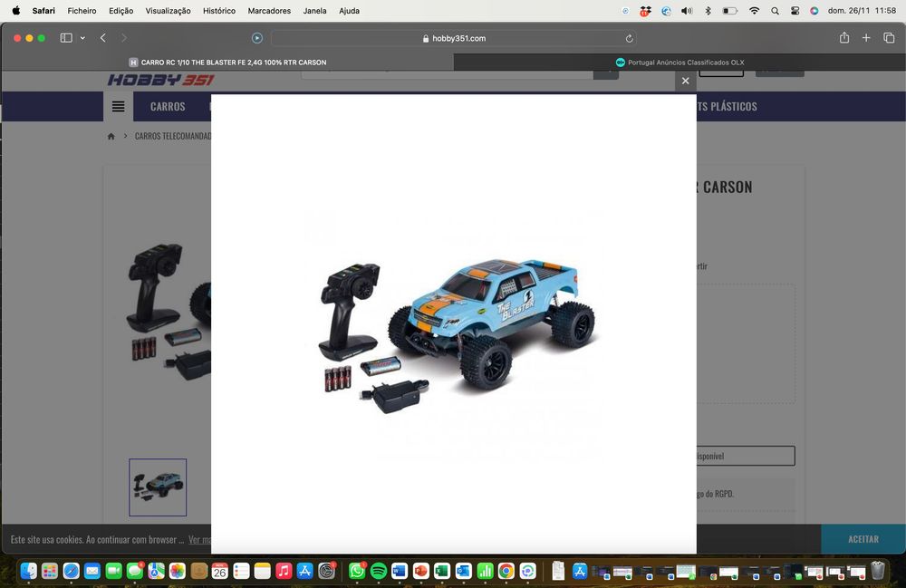
Task: Open the hamburger categories menu
Action: point(119,106)
